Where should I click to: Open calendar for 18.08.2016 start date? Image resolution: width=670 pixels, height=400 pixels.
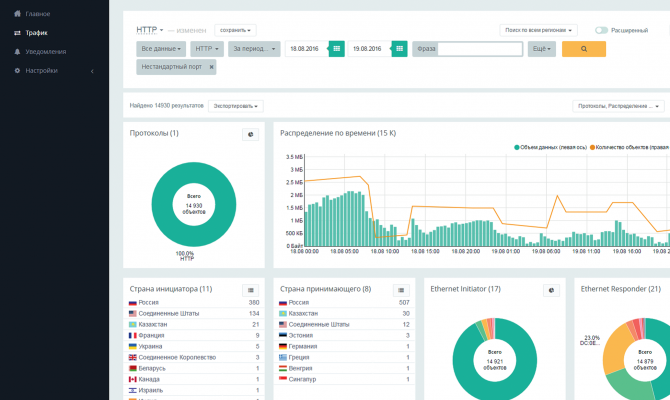pos(337,49)
